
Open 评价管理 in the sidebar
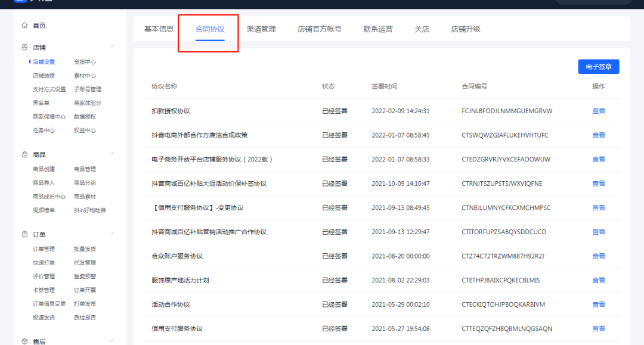44,276
